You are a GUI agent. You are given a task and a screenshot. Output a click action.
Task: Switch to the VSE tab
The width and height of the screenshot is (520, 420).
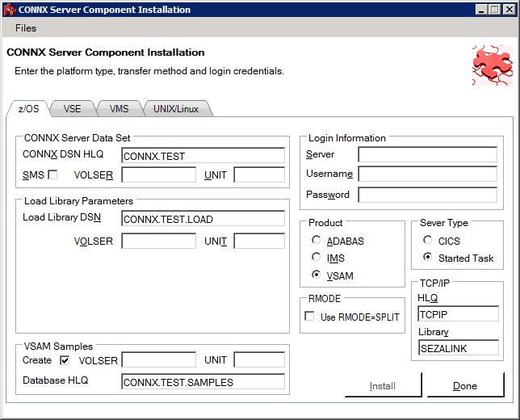(x=73, y=109)
